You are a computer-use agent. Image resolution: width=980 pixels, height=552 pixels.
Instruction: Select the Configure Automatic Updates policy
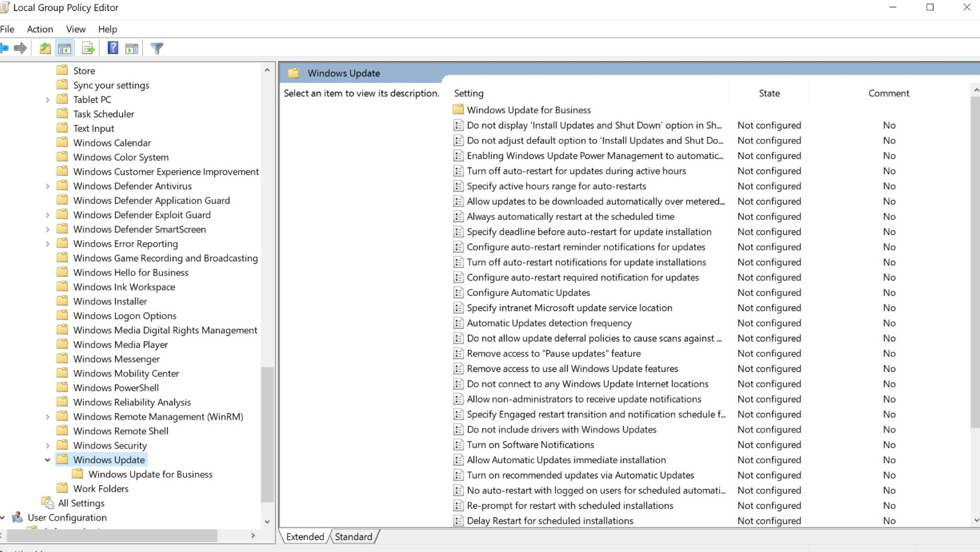[528, 293]
